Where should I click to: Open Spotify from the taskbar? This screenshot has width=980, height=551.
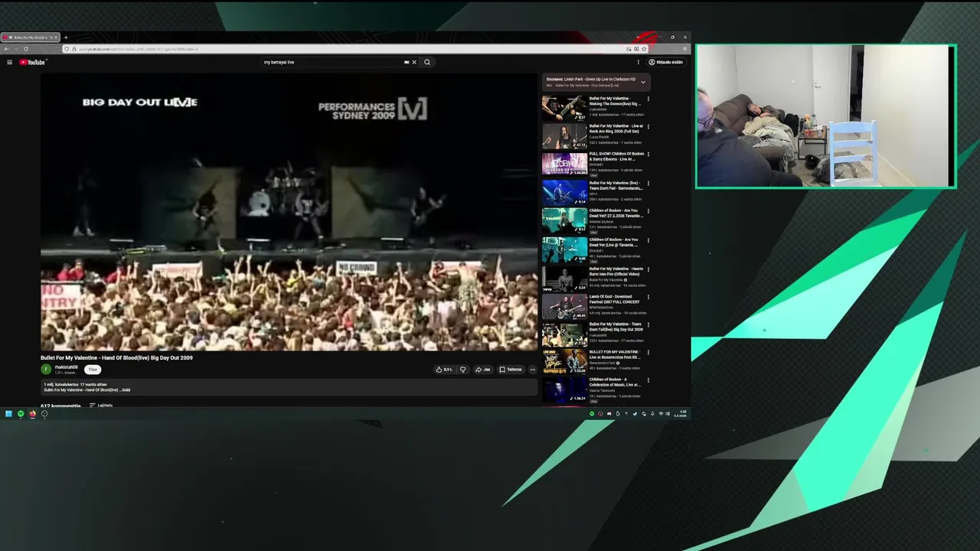[x=21, y=414]
